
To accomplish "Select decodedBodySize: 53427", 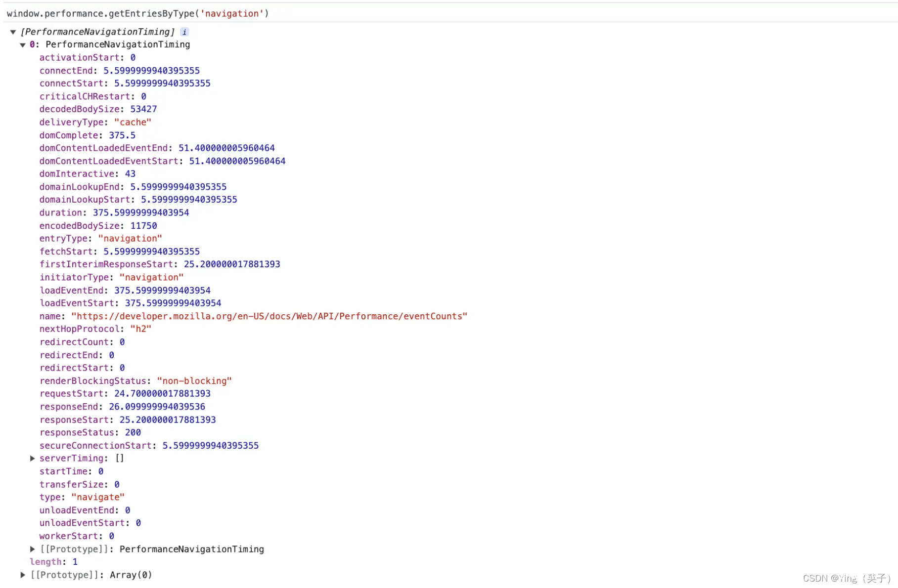I will 98,109.
